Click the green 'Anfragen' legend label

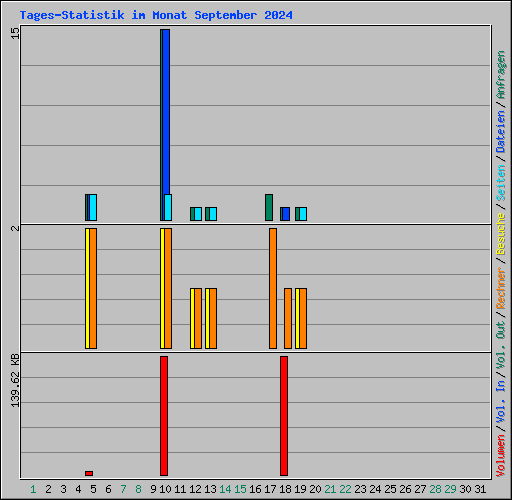click(501, 75)
